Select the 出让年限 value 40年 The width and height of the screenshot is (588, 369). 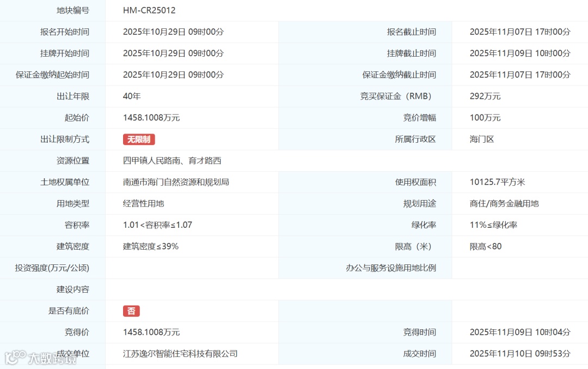132,96
